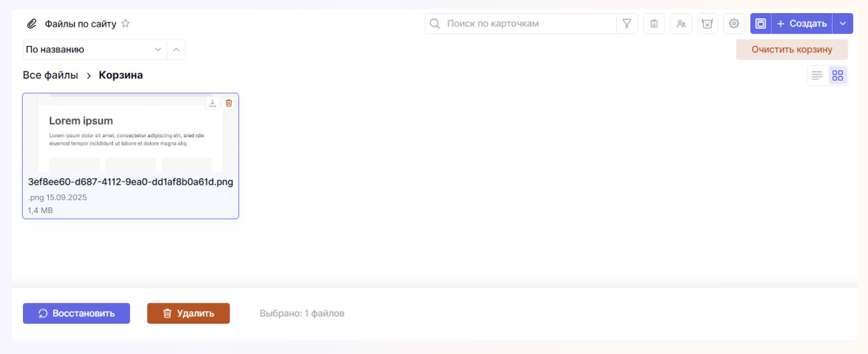Click the filter funnel icon
This screenshot has height=354, width=868.
click(627, 24)
